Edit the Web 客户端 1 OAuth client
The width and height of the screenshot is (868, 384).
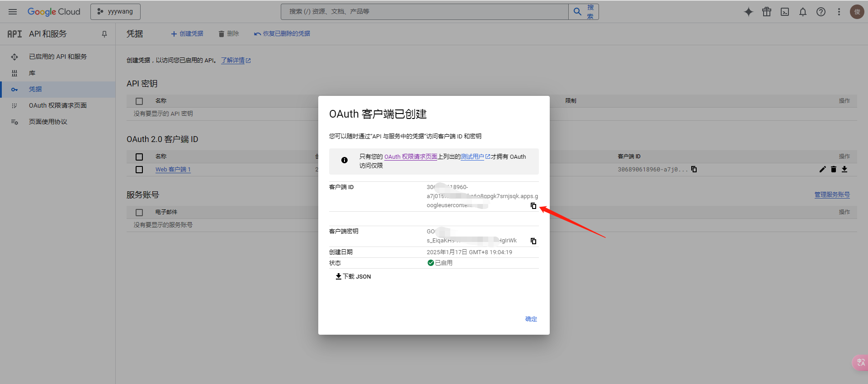click(x=822, y=169)
